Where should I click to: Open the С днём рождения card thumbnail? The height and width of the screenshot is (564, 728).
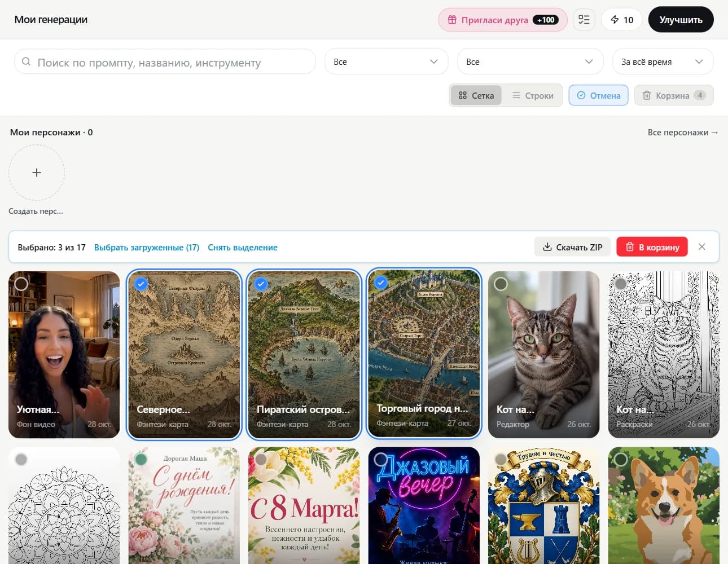(184, 505)
